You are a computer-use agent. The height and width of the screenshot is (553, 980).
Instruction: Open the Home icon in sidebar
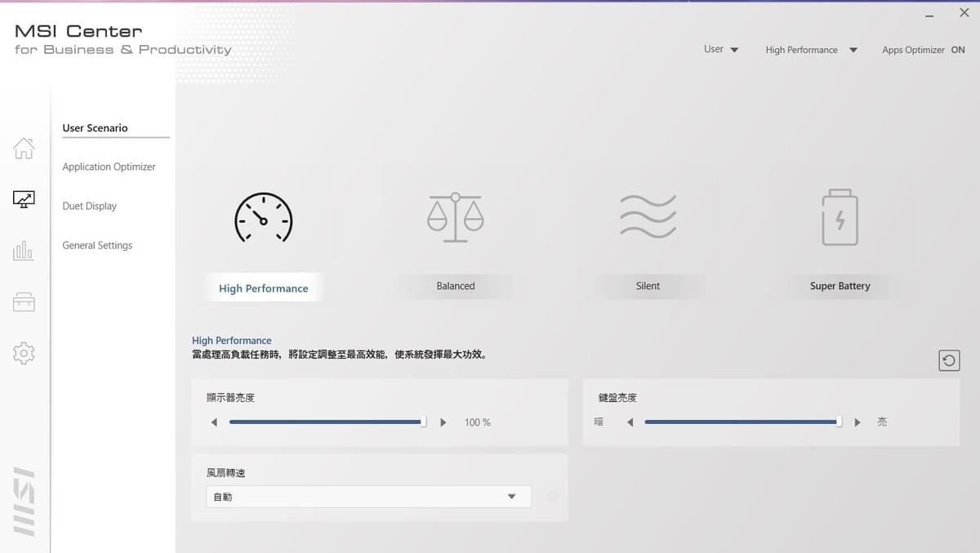coord(24,148)
